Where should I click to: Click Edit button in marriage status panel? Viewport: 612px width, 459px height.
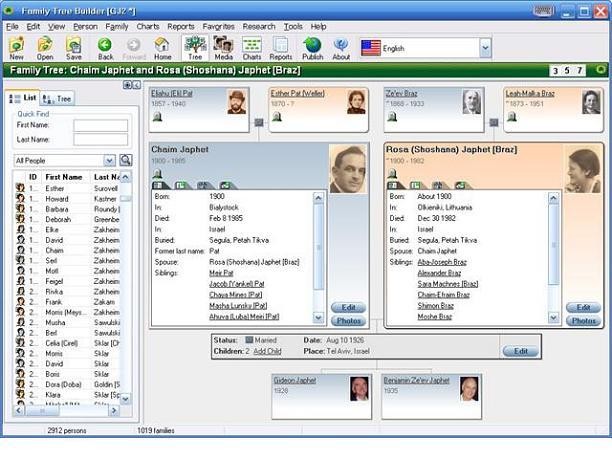[x=521, y=351]
